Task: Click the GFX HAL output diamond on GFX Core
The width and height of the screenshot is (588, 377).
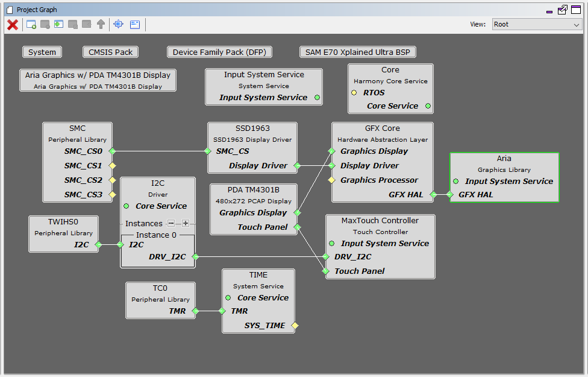Action: coord(434,194)
